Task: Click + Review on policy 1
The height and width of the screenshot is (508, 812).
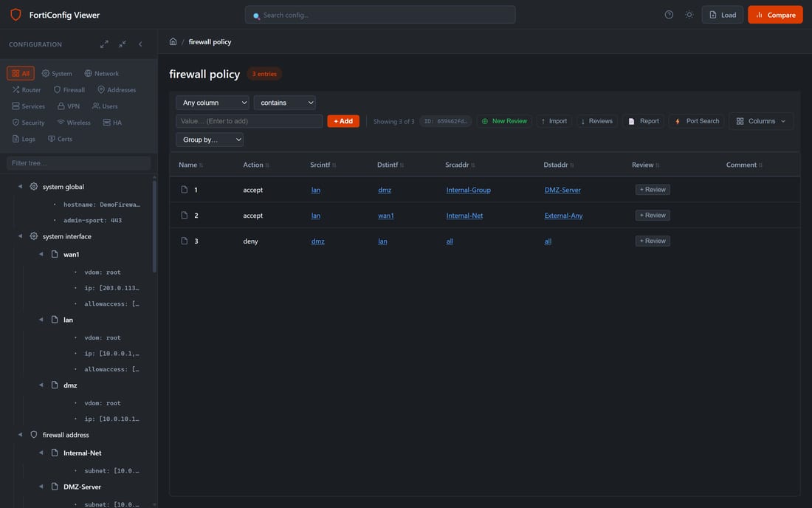Action: tap(653, 190)
